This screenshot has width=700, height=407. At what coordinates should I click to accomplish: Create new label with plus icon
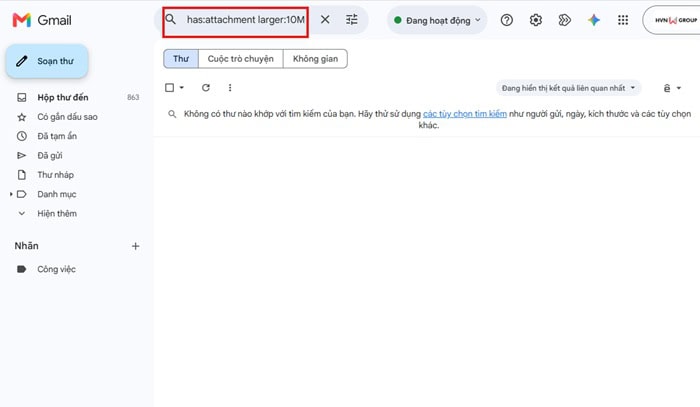tap(136, 246)
